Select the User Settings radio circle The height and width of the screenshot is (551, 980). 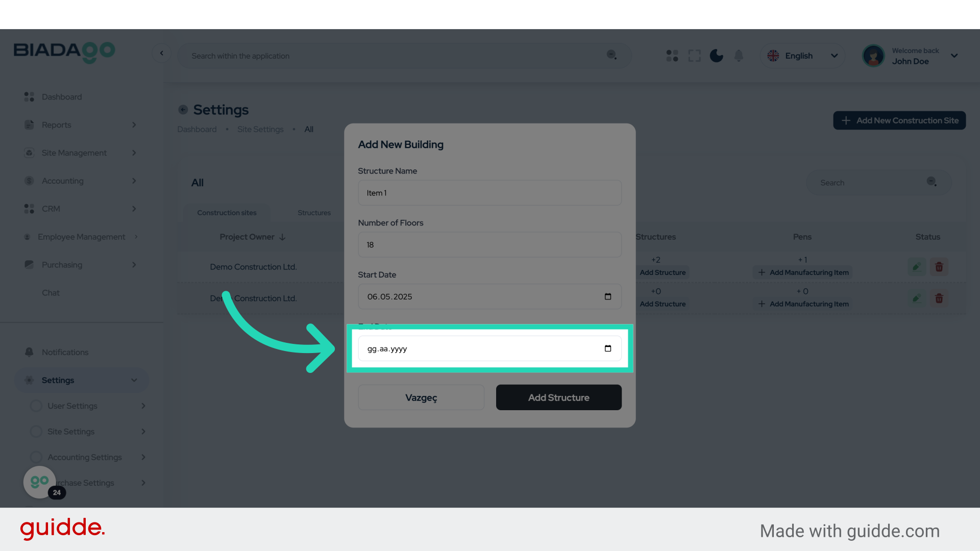click(36, 406)
